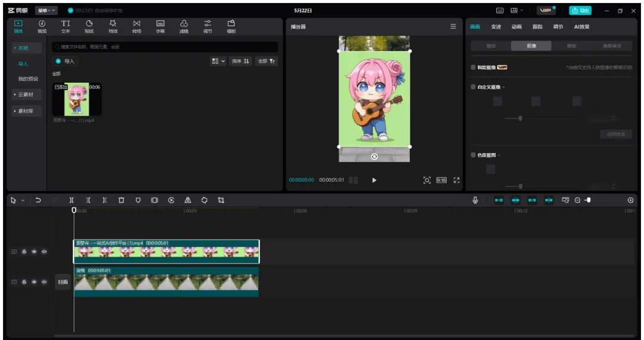Toggle visibility eye on the top video track
This screenshot has width=644, height=340.
click(34, 251)
